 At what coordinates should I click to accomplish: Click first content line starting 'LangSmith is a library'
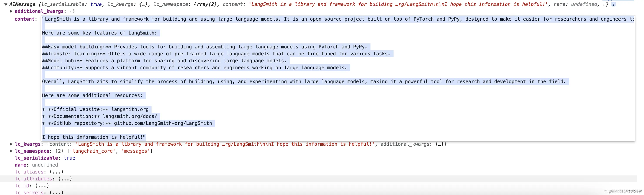338,19
